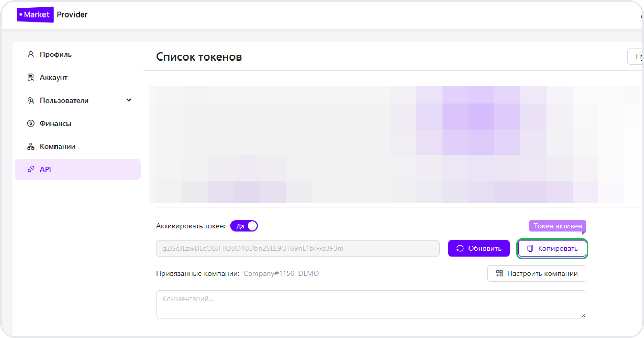Click the Profile person icon in sidebar

(x=31, y=54)
